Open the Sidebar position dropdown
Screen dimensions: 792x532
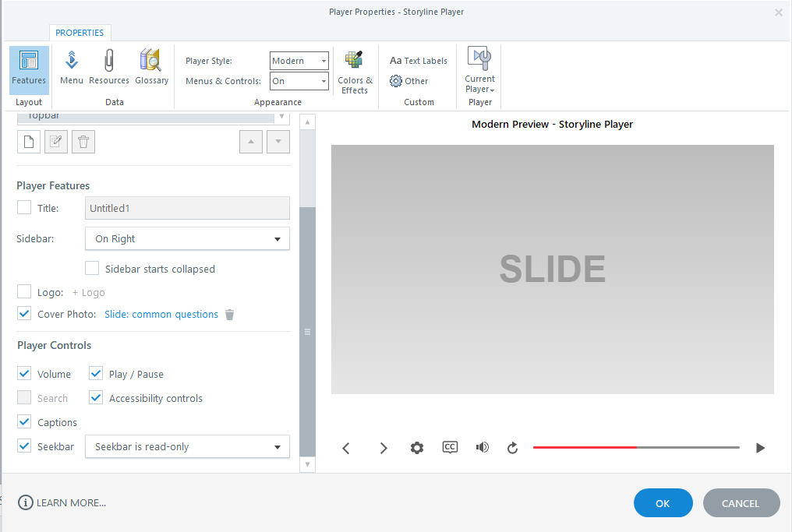(x=187, y=239)
